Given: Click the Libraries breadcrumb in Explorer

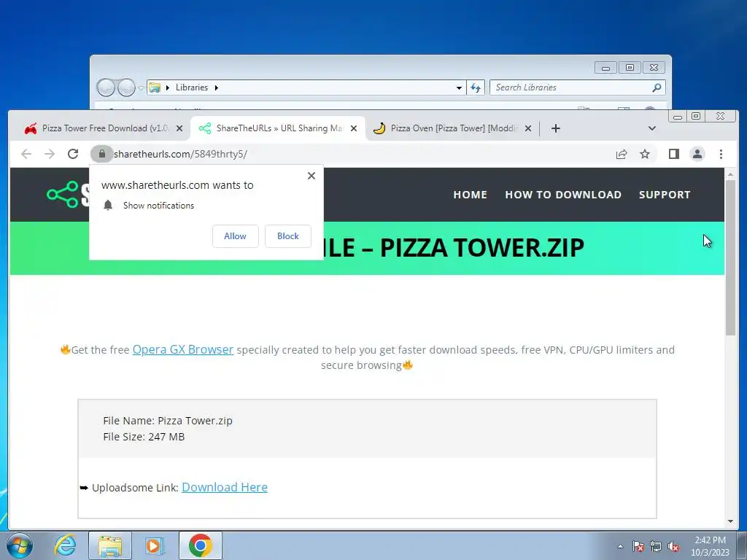Looking at the screenshot, I should tap(192, 87).
